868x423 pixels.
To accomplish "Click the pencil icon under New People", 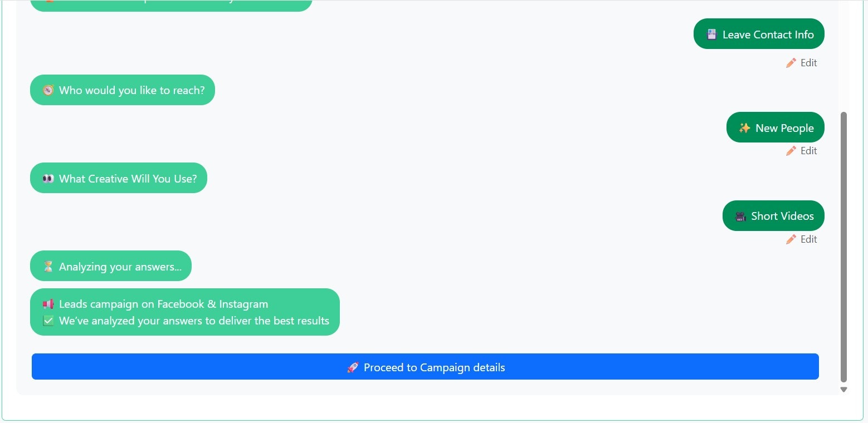I will point(791,151).
